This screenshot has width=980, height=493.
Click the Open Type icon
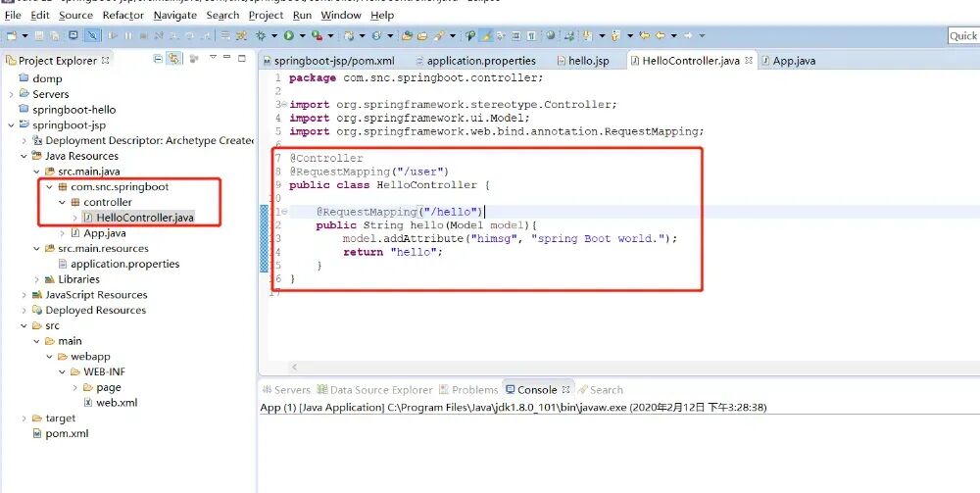tap(407, 35)
